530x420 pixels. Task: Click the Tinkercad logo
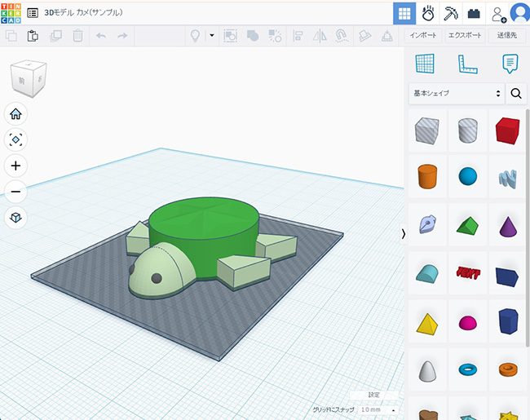click(x=11, y=13)
